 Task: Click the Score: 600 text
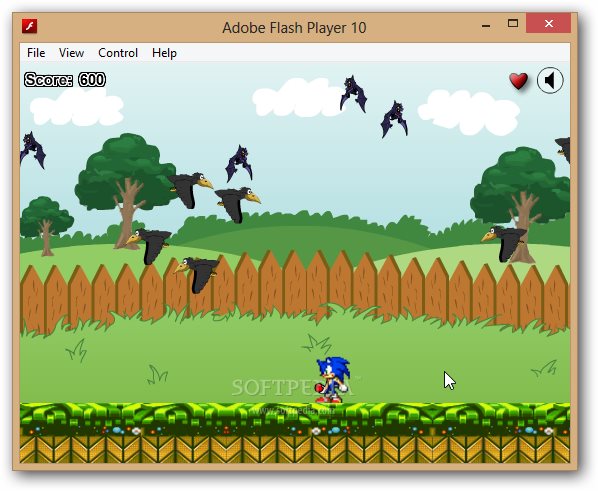click(65, 80)
